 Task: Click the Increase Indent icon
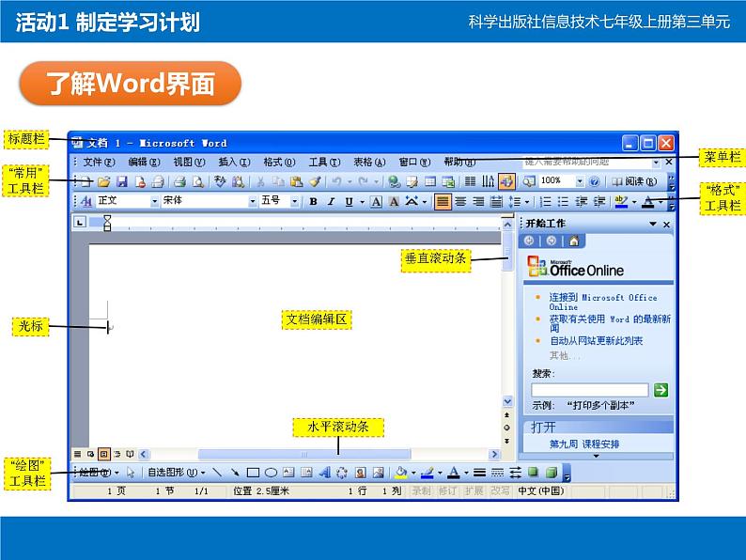(x=599, y=202)
